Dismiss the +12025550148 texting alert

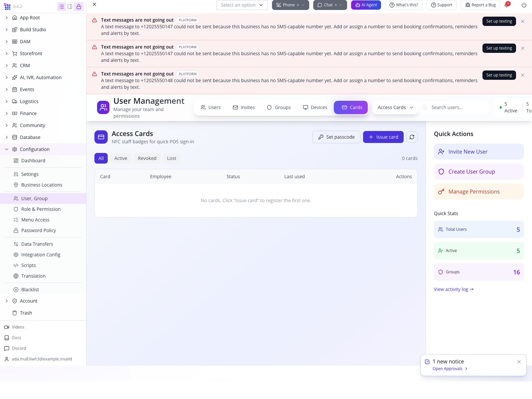(x=523, y=75)
